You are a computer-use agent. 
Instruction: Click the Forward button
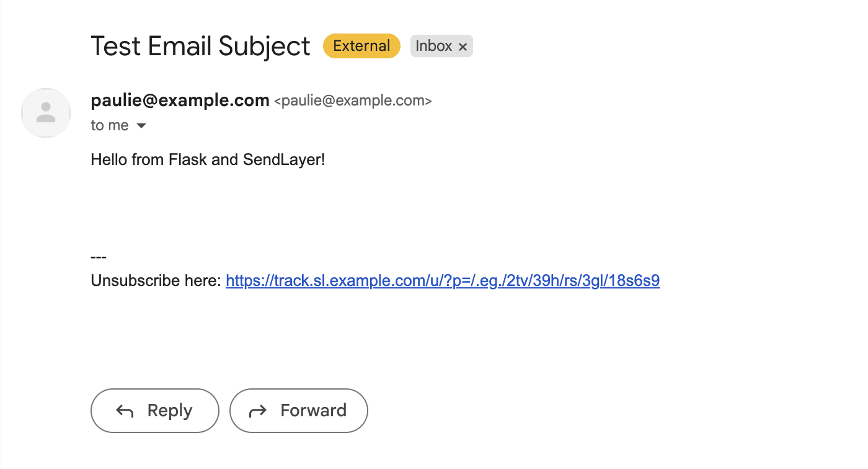click(298, 410)
